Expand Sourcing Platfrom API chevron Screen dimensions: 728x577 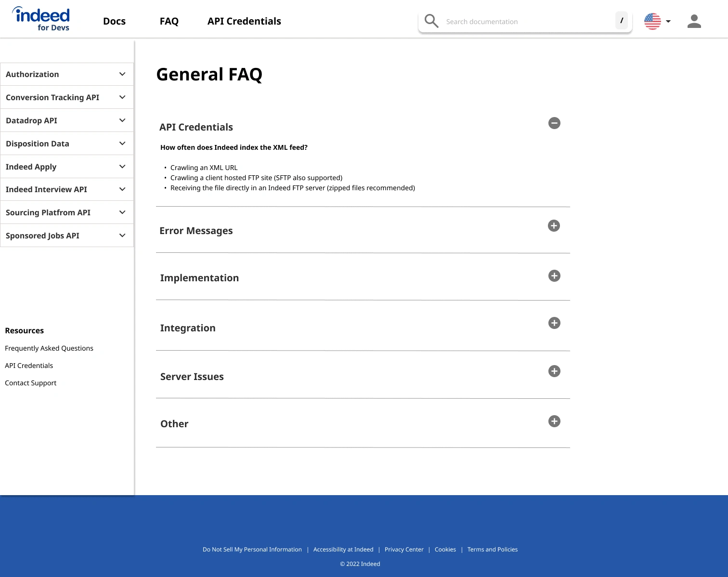pyautogui.click(x=122, y=212)
